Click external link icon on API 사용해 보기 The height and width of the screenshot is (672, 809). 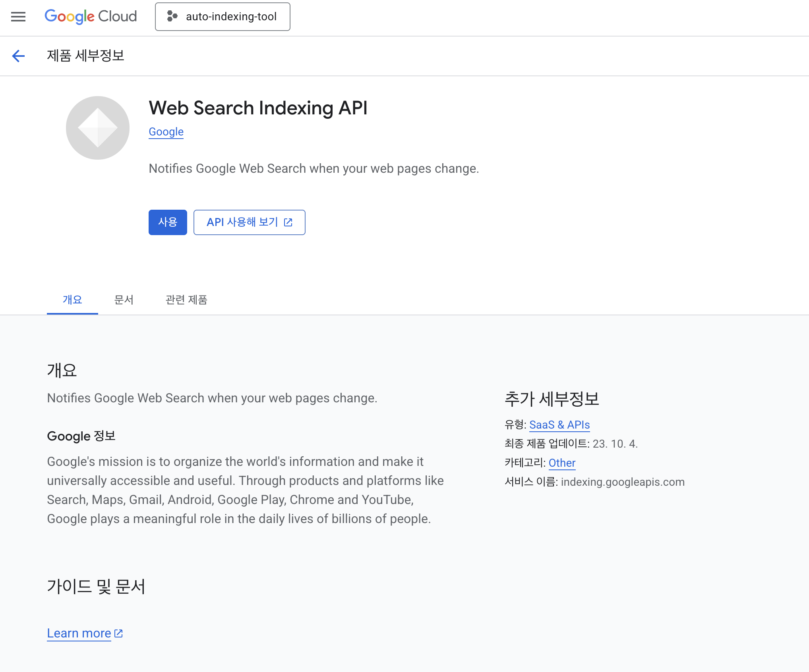click(288, 222)
